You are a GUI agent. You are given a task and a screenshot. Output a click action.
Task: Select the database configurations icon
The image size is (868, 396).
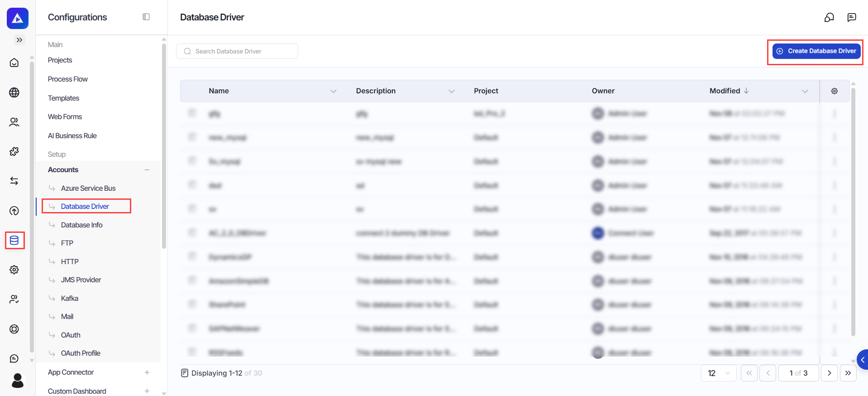pos(14,240)
